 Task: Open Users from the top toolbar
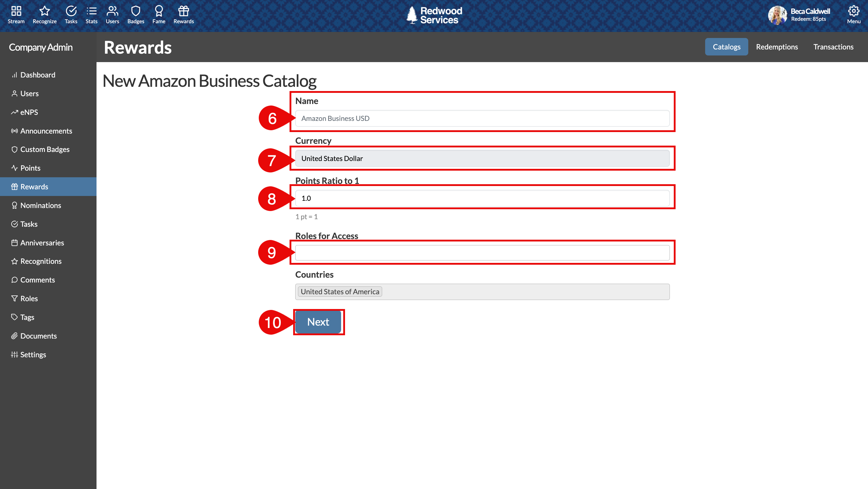tap(112, 15)
